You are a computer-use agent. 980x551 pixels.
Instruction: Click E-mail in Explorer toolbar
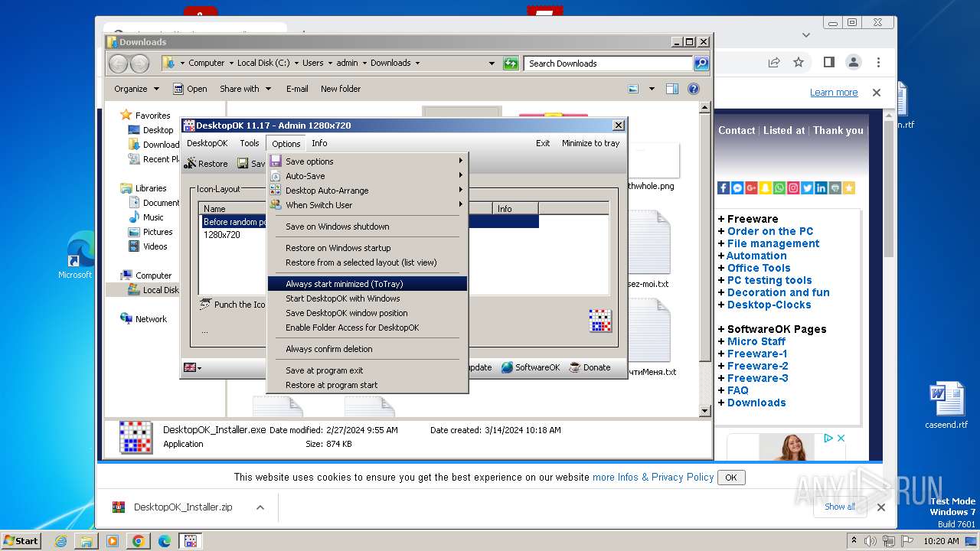[297, 89]
